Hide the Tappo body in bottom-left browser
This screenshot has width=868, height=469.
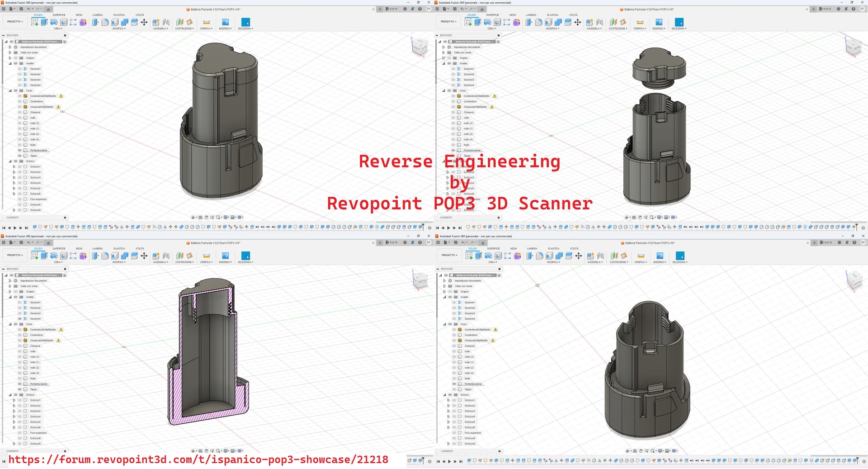(19, 389)
